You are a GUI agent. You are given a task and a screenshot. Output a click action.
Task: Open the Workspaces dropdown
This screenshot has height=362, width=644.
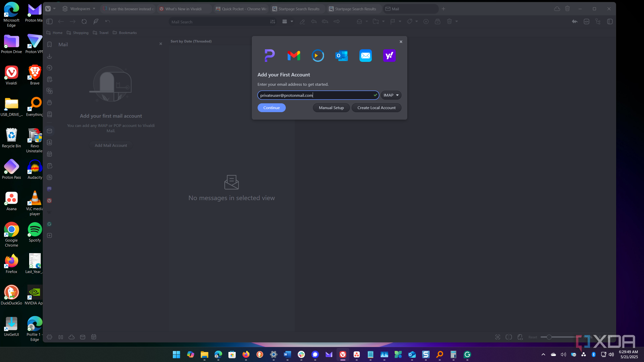[x=79, y=9]
